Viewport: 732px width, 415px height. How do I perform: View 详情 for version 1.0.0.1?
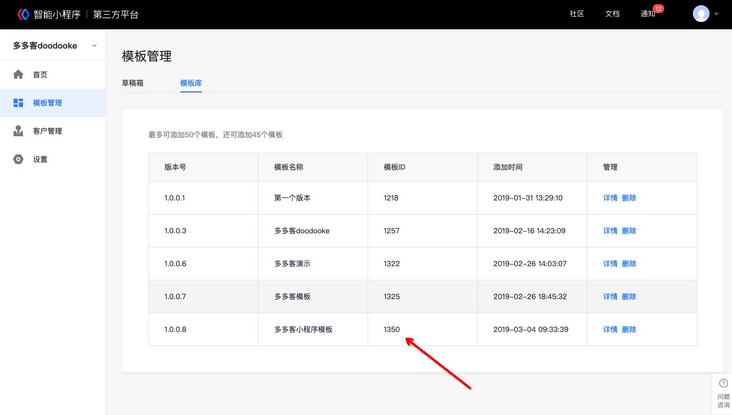tap(610, 198)
